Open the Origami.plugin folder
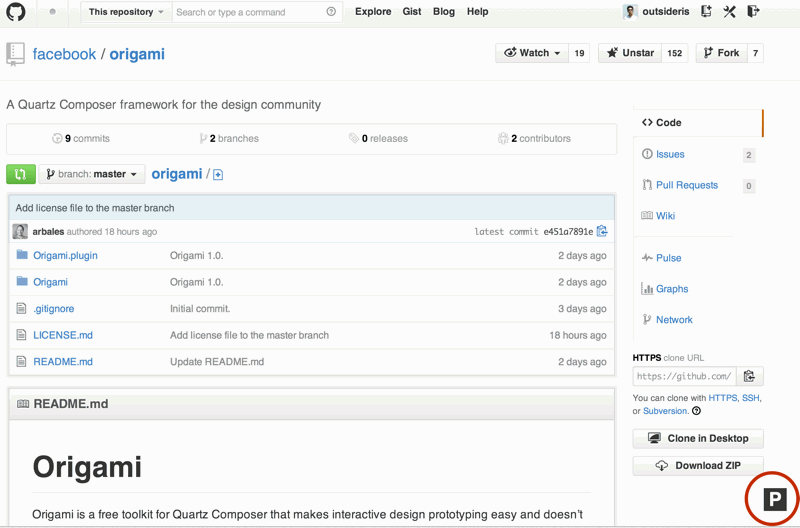The height and width of the screenshot is (528, 800). point(65,256)
